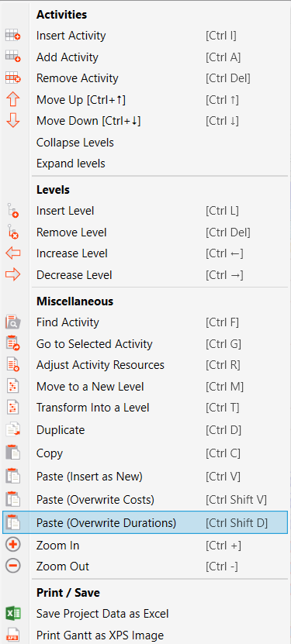Click the Insert Level icon
Image resolution: width=291 pixels, height=644 pixels.
(x=13, y=211)
